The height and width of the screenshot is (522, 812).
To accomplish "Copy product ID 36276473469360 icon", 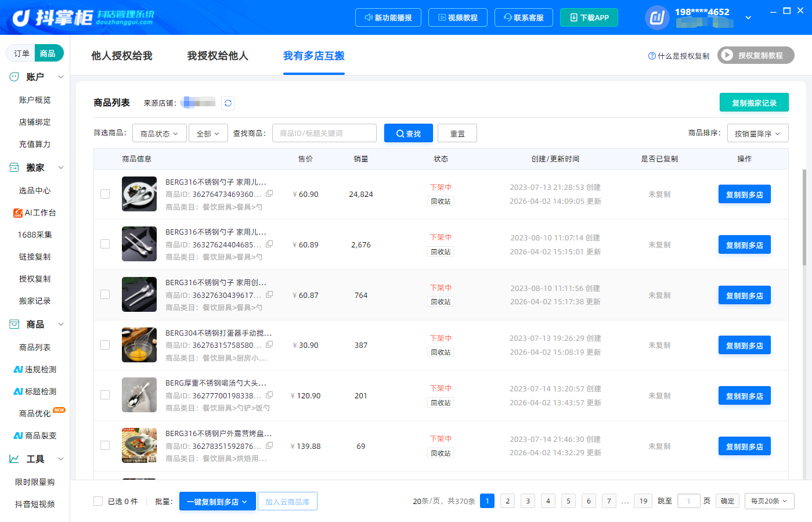I will coord(269,194).
